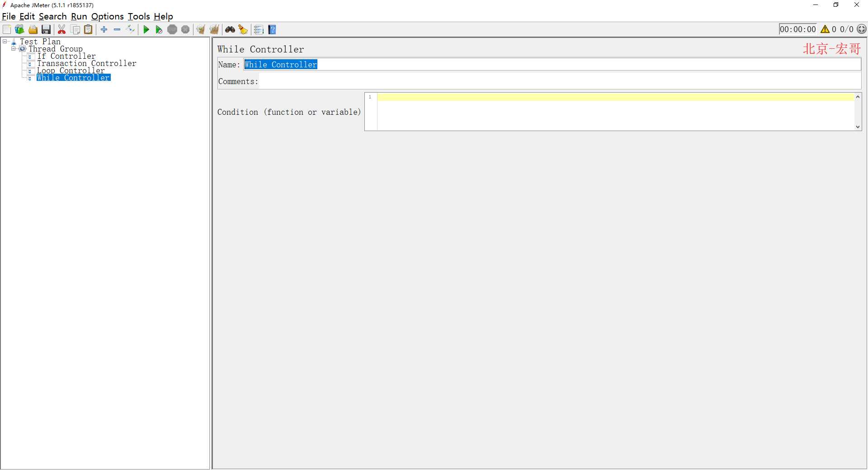This screenshot has width=868, height=470.
Task: Open Search with binoculars icon
Action: coord(230,30)
